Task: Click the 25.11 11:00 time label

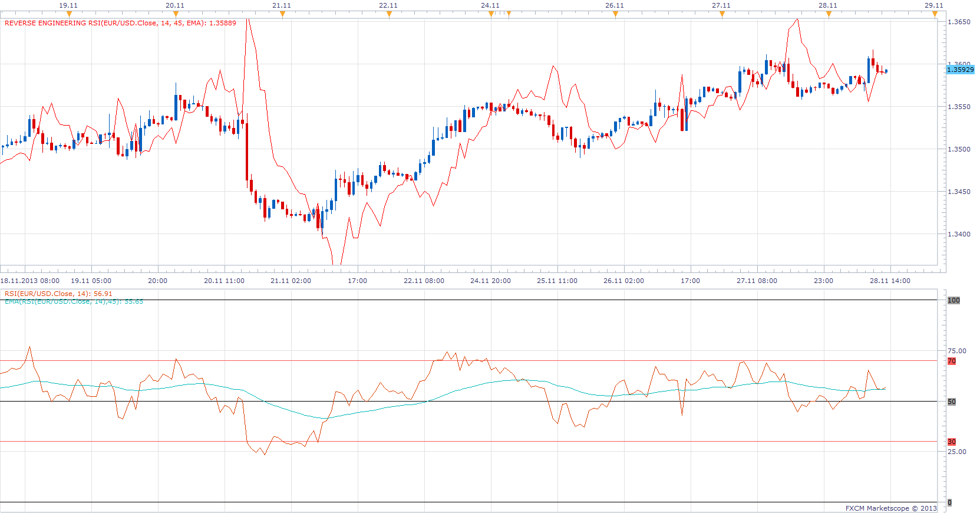Action: pyautogui.click(x=557, y=281)
